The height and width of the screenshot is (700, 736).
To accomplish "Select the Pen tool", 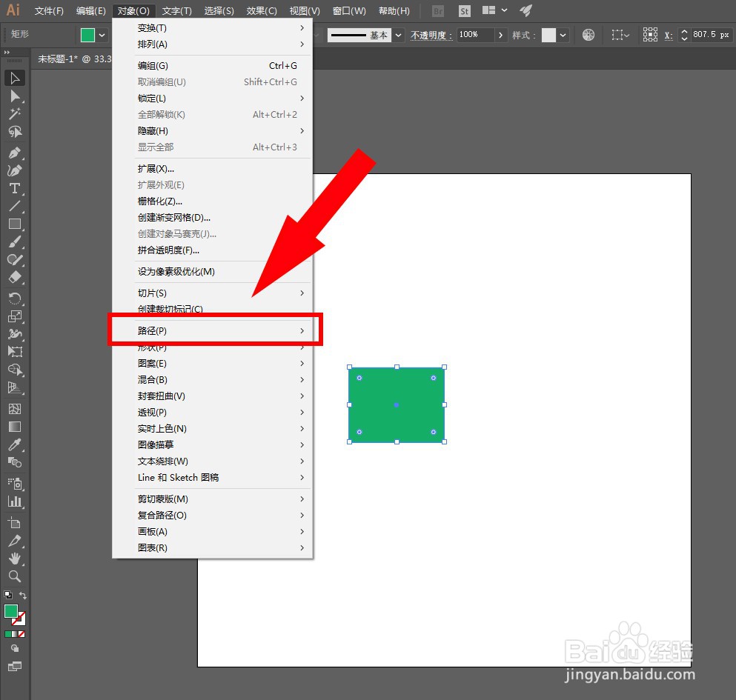I will [x=15, y=153].
